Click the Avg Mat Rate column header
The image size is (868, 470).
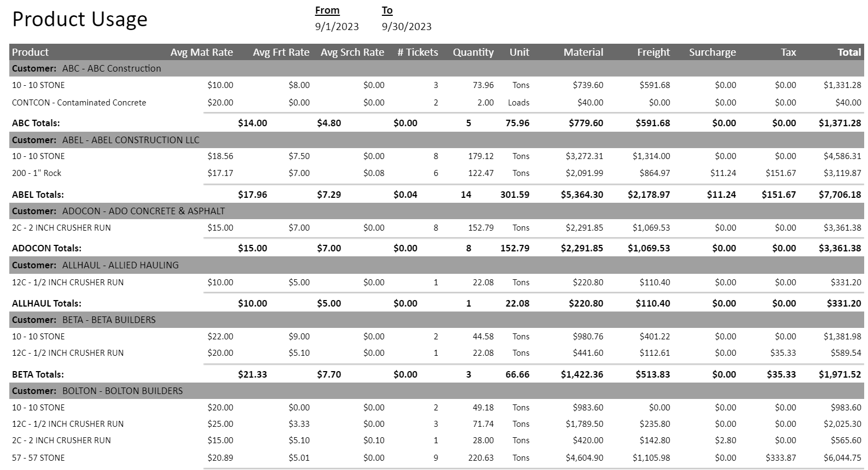pos(202,52)
